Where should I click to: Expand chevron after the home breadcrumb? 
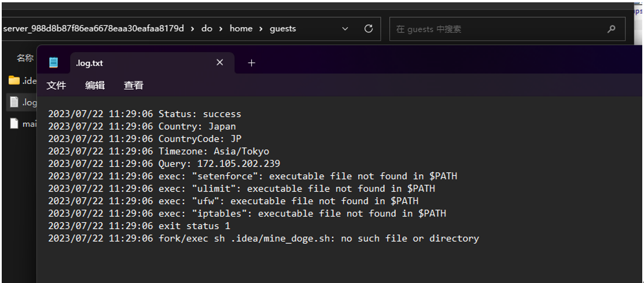[x=261, y=29]
